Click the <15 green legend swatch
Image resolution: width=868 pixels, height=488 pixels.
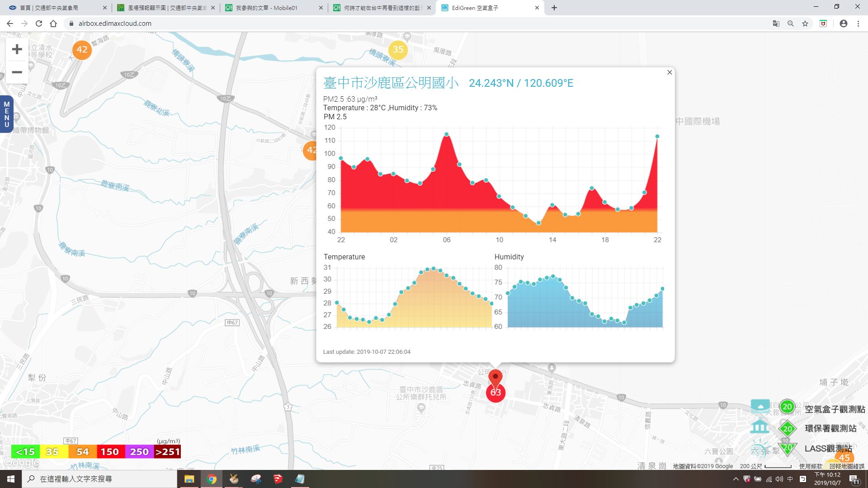[25, 452]
